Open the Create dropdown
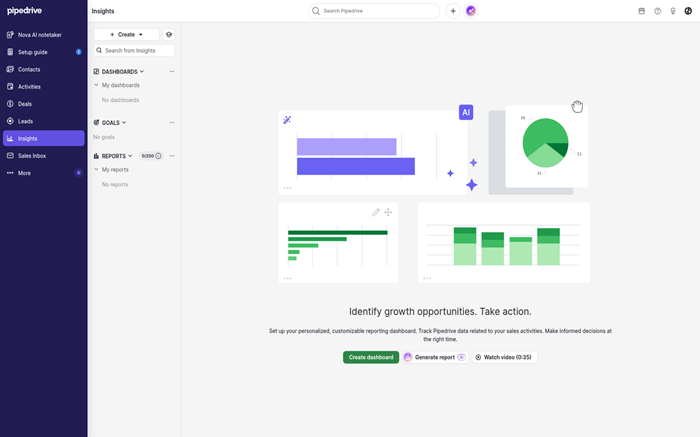The image size is (700, 437). point(126,34)
